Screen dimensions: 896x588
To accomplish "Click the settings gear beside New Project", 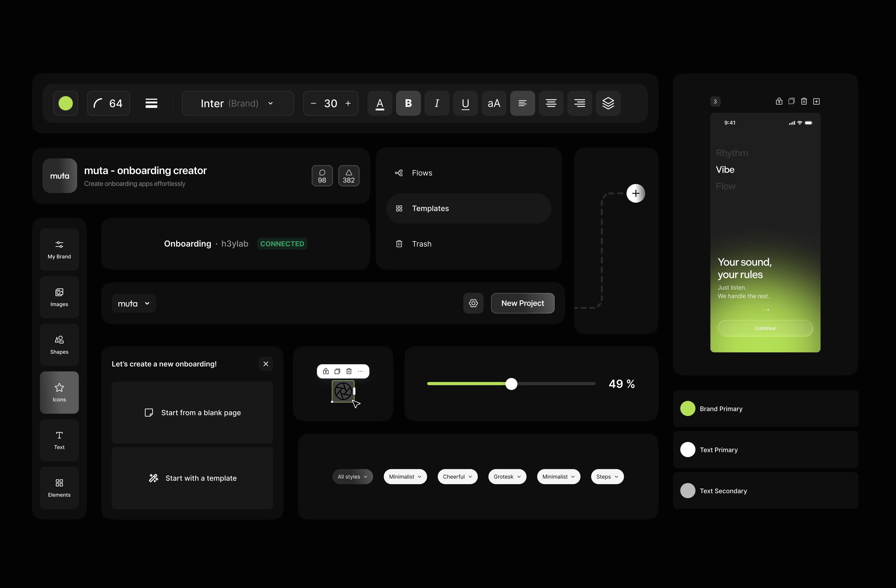I will (x=473, y=303).
